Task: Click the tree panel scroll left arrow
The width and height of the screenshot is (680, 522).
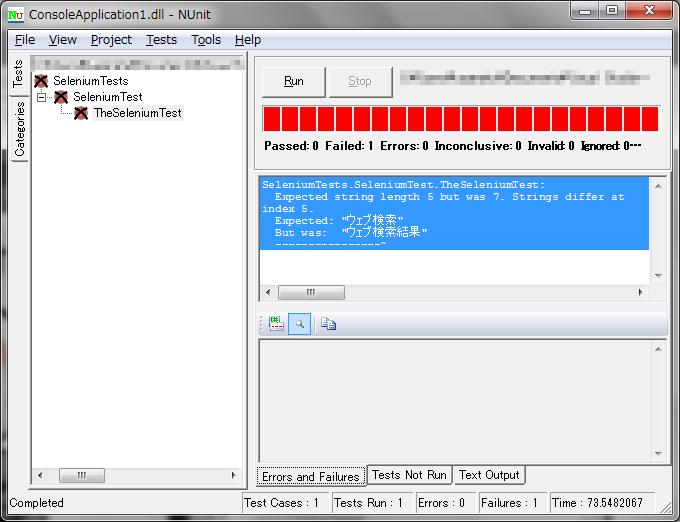Action: (40, 475)
